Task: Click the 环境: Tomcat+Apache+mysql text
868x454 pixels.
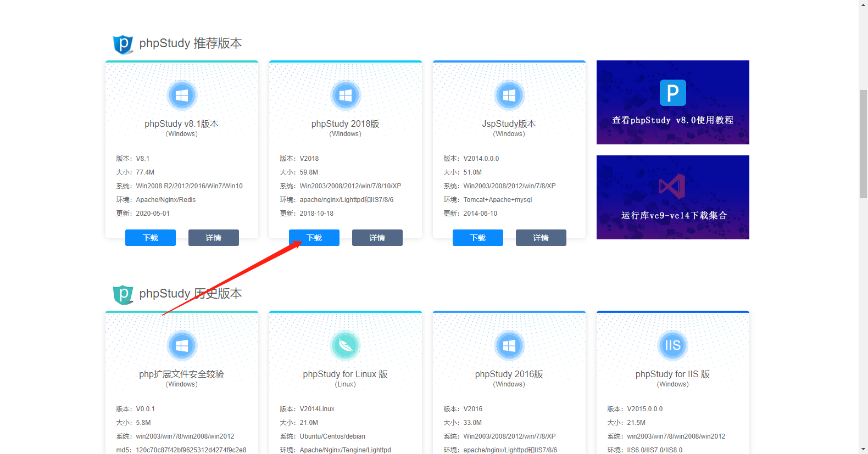Action: click(488, 200)
